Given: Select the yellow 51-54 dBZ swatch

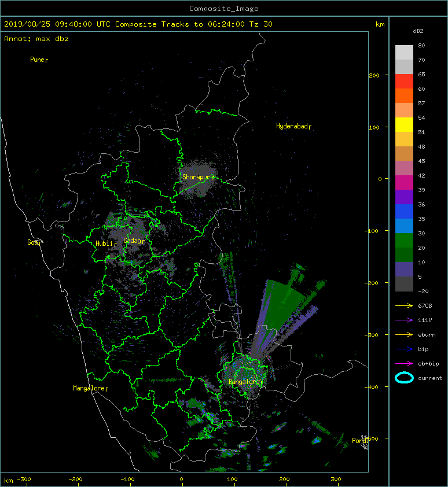Looking at the screenshot, I should point(404,124).
